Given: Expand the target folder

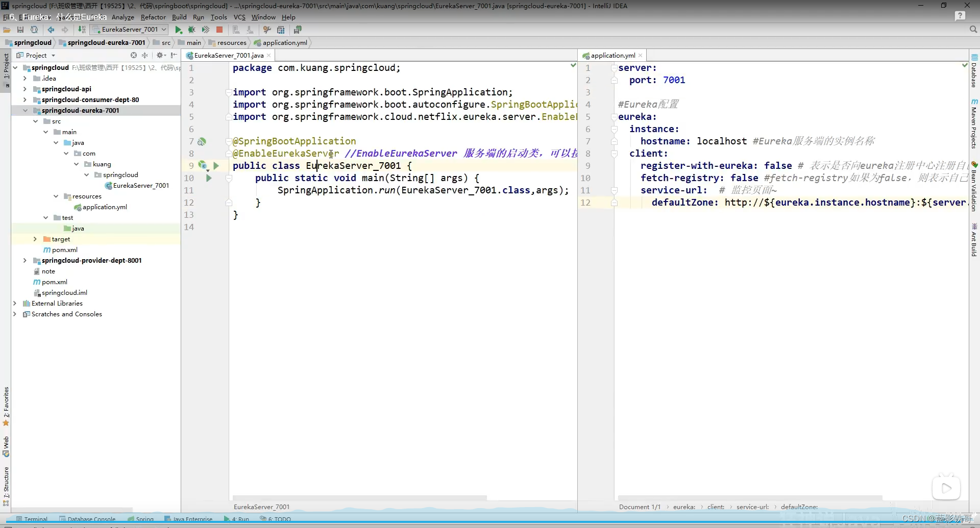Looking at the screenshot, I should [x=35, y=239].
